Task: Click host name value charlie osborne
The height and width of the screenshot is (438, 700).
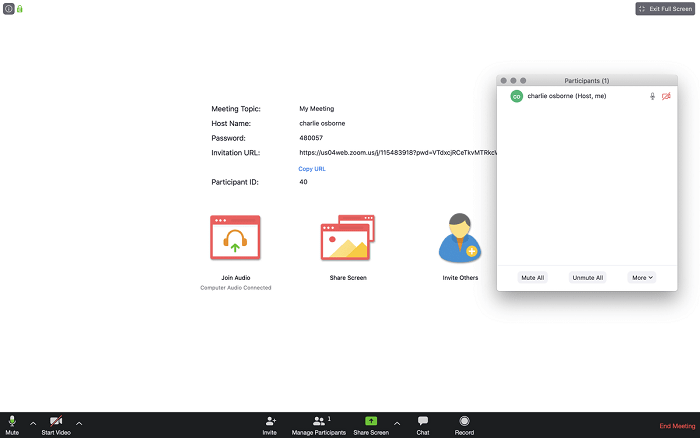Action: (x=322, y=123)
